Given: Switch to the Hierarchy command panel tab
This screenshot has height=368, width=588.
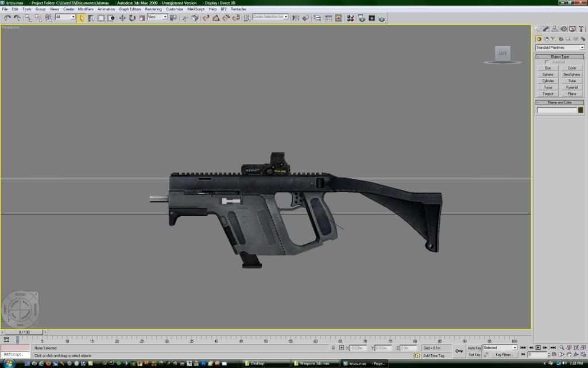Looking at the screenshot, I should pos(555,29).
